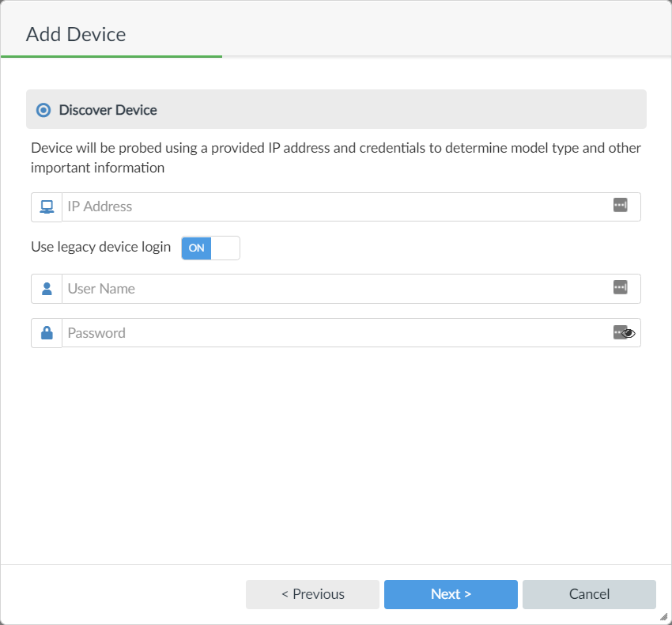Select the Discover Device section header

107,110
